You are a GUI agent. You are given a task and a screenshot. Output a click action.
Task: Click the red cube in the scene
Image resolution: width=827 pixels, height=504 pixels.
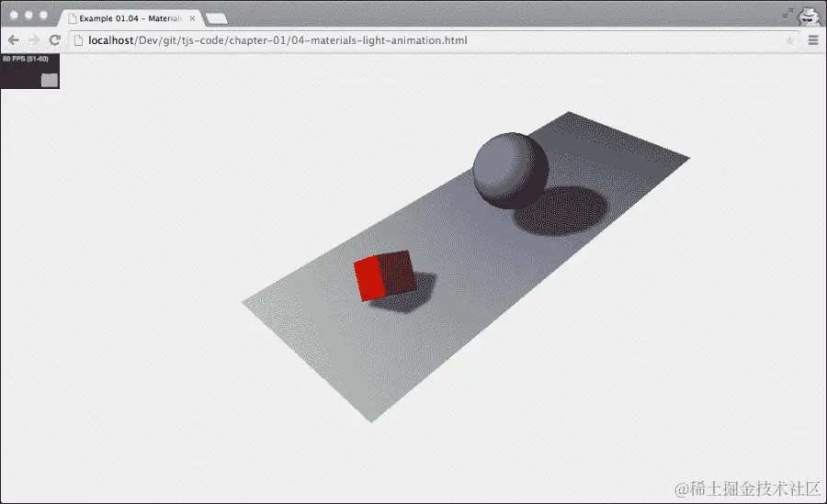click(x=386, y=275)
